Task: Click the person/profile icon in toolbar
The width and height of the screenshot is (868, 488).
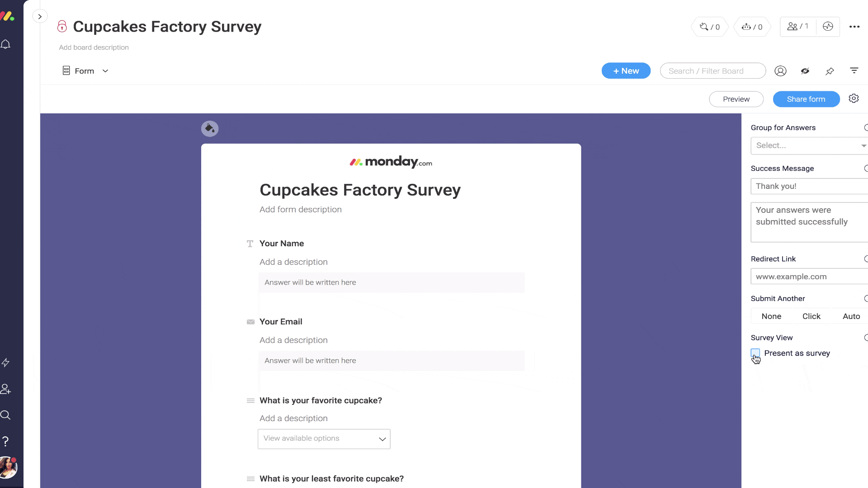Action: [780, 71]
